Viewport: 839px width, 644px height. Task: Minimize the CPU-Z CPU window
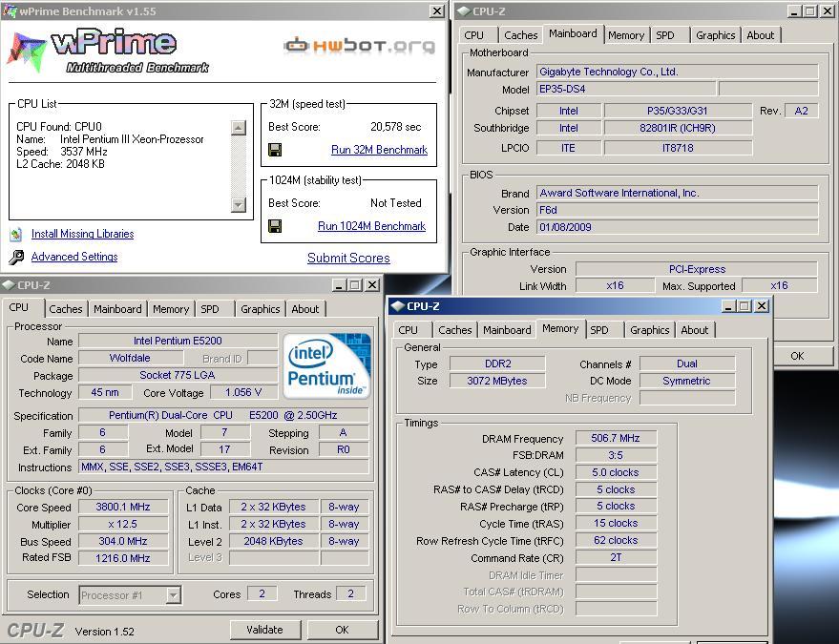click(339, 285)
